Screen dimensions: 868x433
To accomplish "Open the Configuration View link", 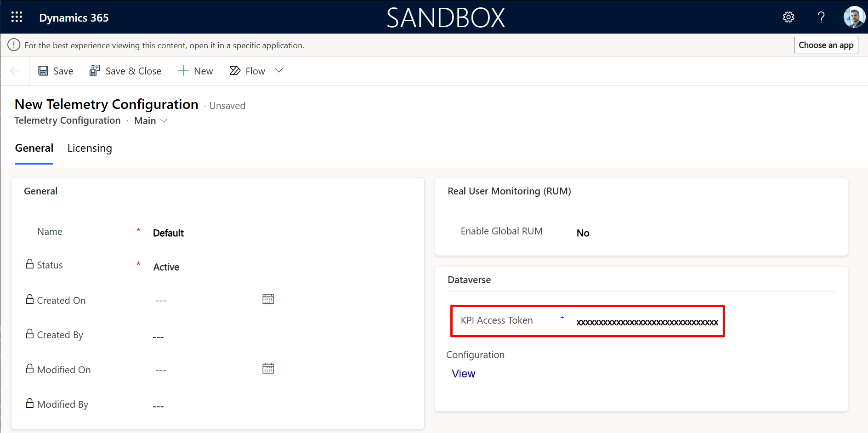I will [463, 374].
